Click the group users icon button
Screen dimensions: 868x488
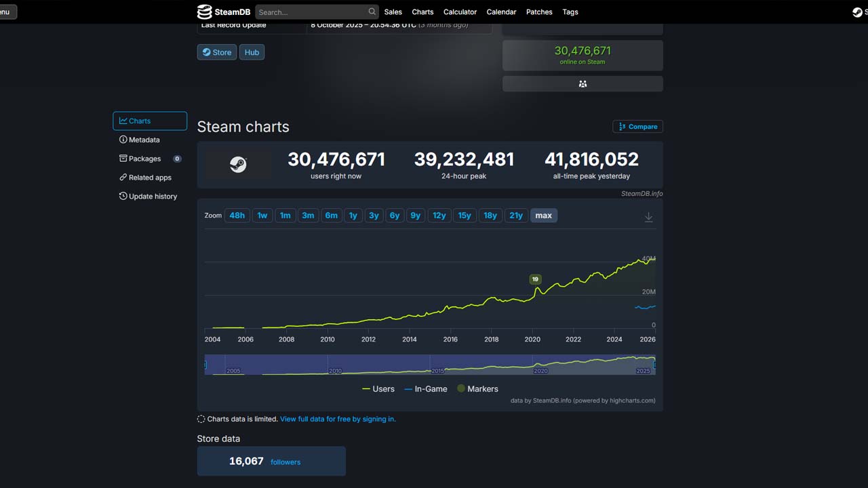583,84
